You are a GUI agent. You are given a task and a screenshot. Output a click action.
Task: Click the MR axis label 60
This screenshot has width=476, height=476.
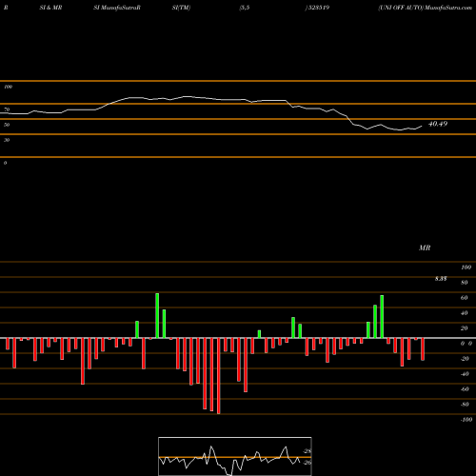tap(465, 298)
